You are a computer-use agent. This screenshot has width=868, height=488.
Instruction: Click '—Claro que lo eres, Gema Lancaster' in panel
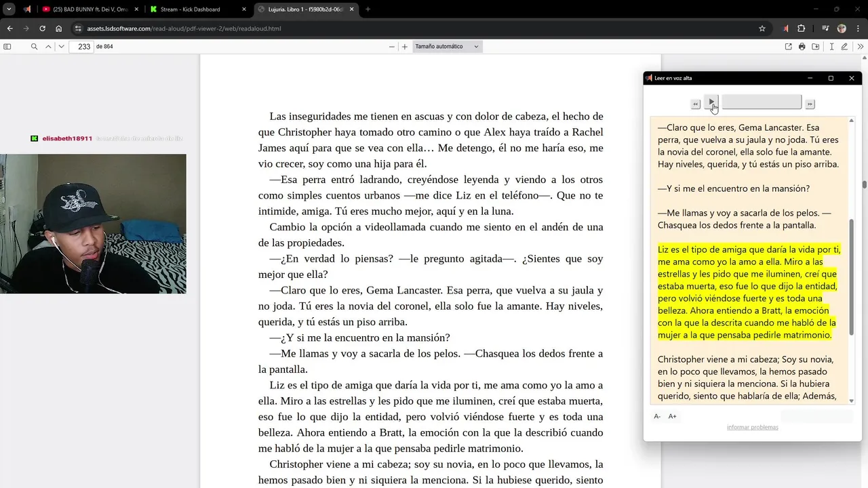[748, 146]
